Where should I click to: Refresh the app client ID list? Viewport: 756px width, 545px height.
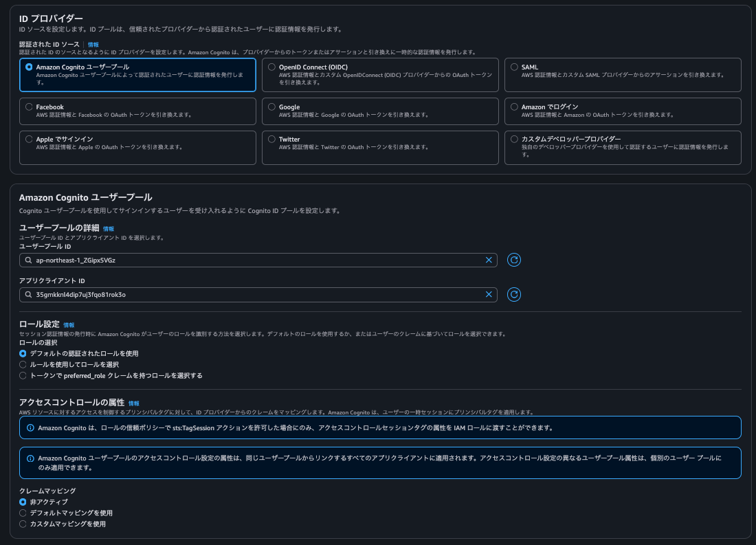[x=514, y=294]
